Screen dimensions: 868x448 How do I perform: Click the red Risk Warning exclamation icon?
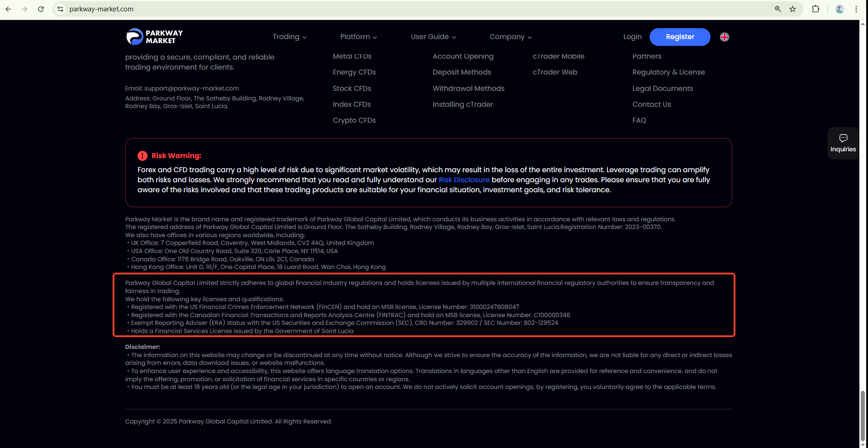(x=143, y=156)
